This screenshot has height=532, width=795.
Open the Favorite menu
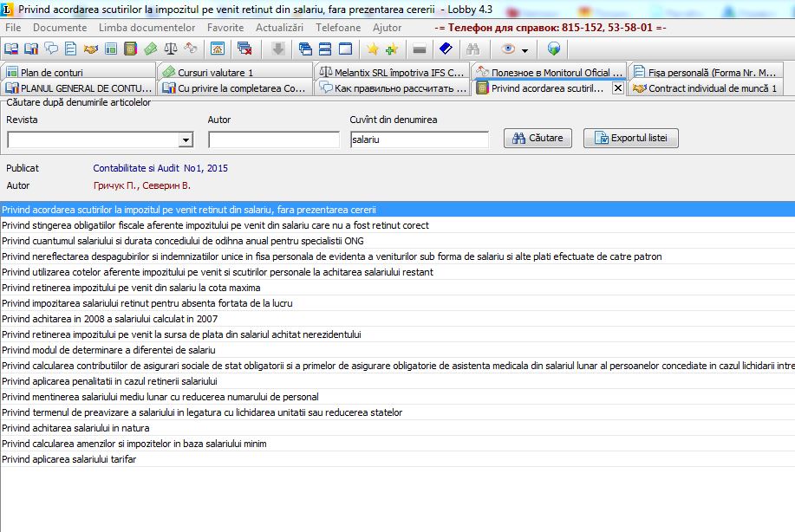click(x=225, y=28)
